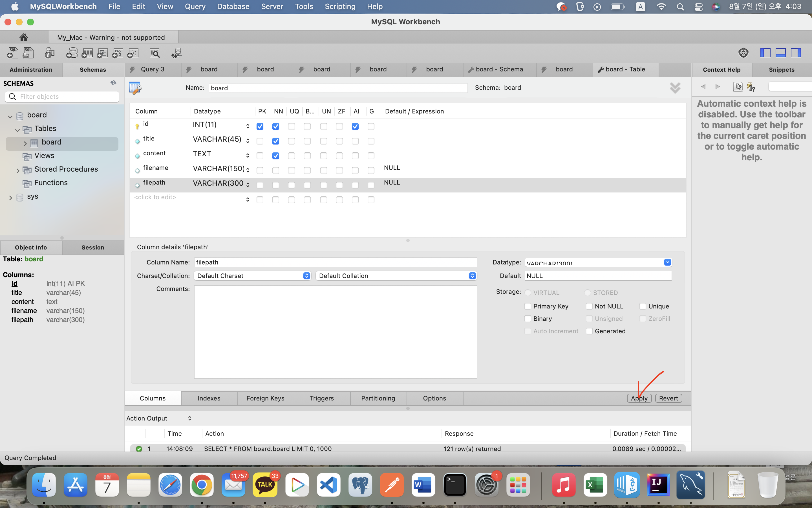Focus the Filter objects search field
Image resolution: width=812 pixels, height=508 pixels.
62,97
